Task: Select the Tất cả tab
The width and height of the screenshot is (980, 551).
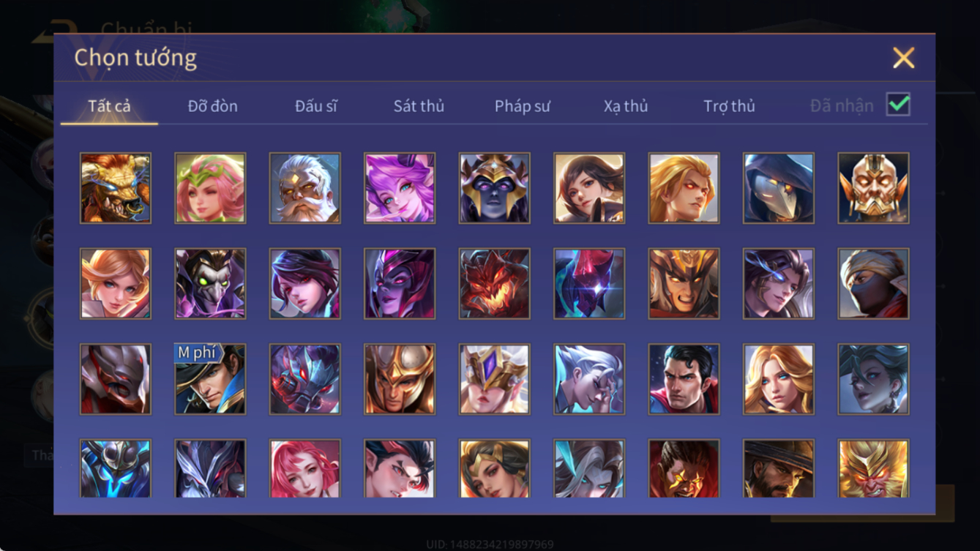Action: (x=109, y=106)
